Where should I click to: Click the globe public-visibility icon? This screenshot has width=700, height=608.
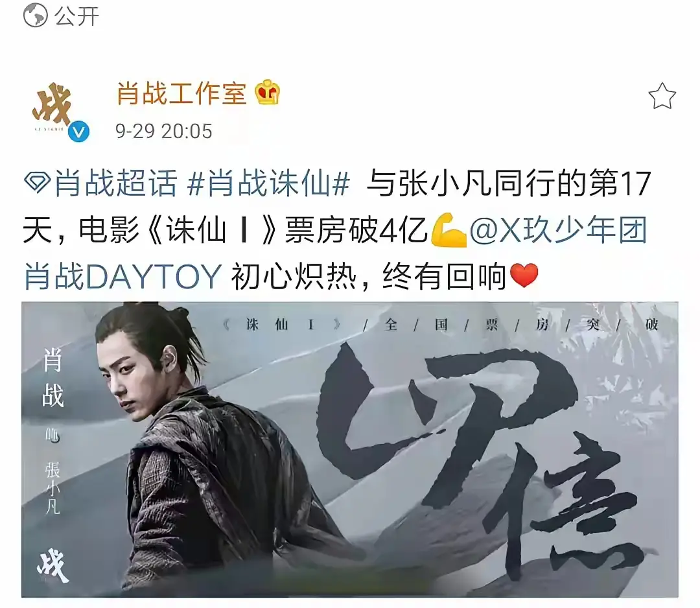[x=35, y=15]
